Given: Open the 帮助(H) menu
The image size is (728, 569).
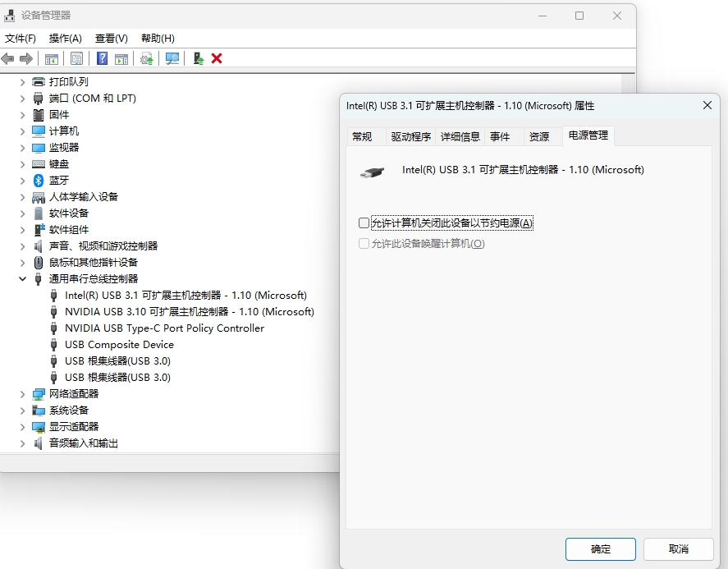Looking at the screenshot, I should 158,39.
